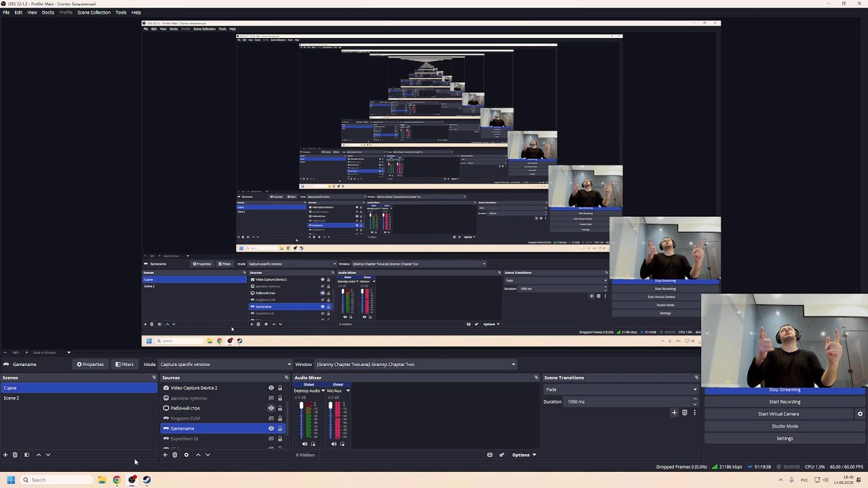
Task: Open audio mixer Options dropdown
Action: 524,455
